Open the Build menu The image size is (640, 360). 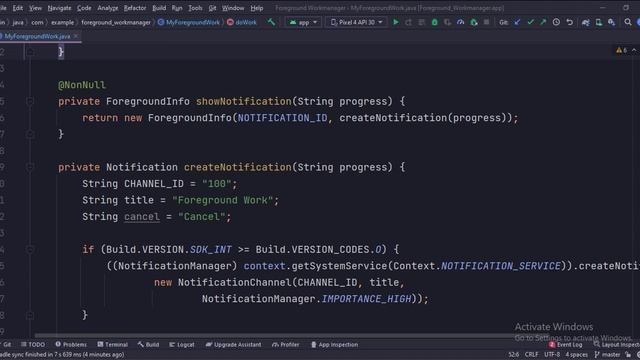(159, 8)
